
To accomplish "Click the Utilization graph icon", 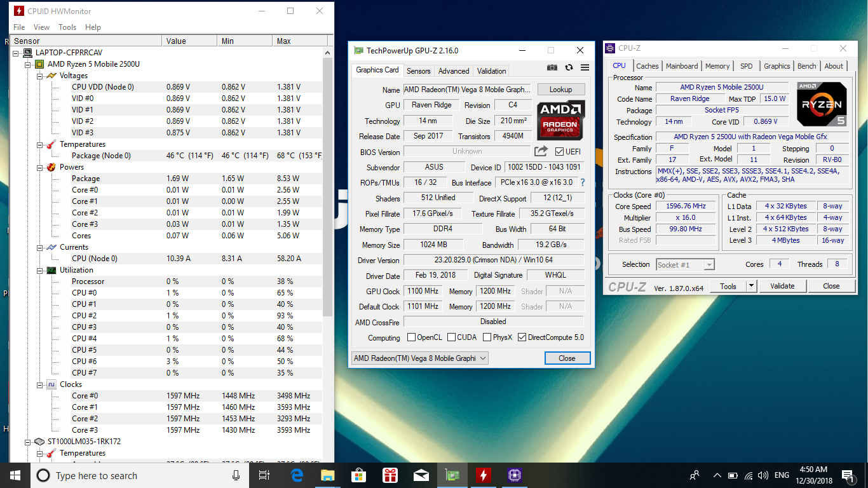I will tap(51, 270).
